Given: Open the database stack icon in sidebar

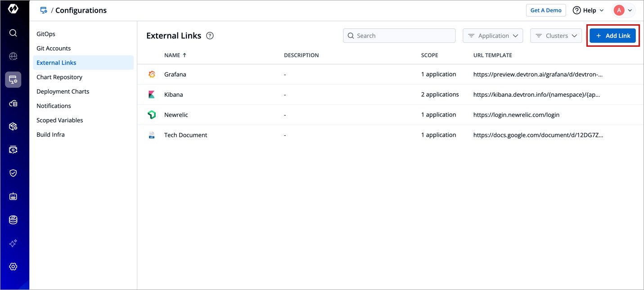Looking at the screenshot, I should 13,220.
